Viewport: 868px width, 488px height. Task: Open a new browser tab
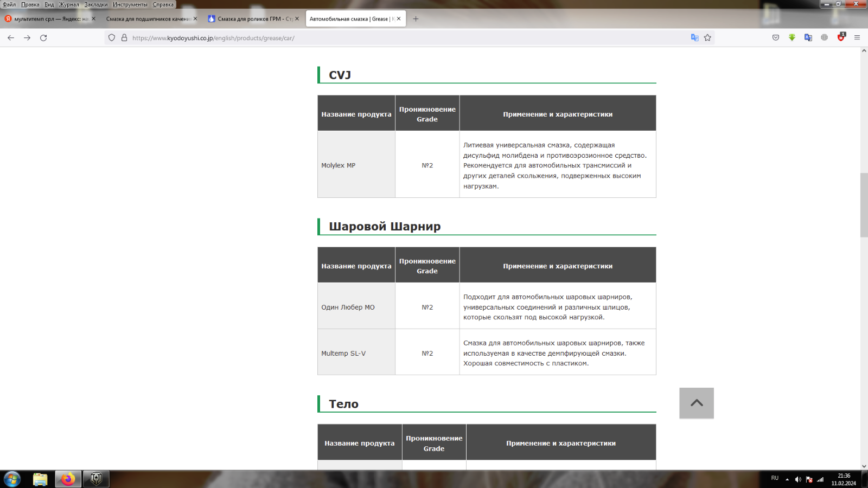click(x=416, y=19)
